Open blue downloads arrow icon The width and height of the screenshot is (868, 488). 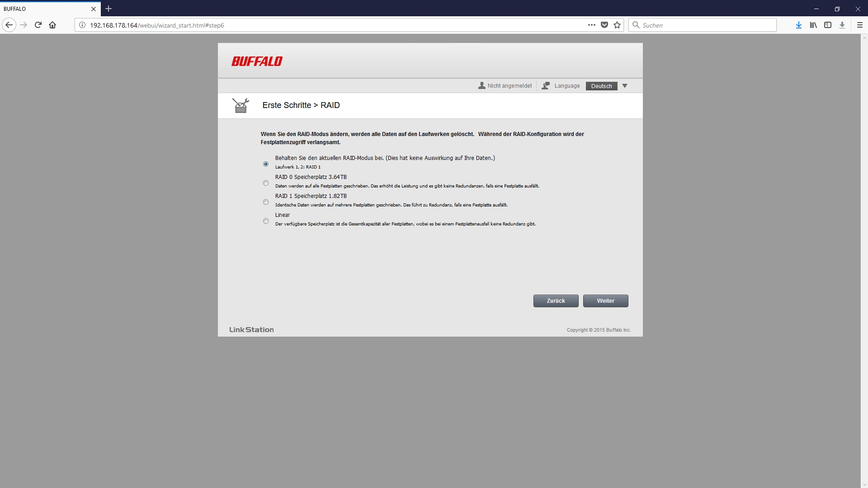point(799,25)
